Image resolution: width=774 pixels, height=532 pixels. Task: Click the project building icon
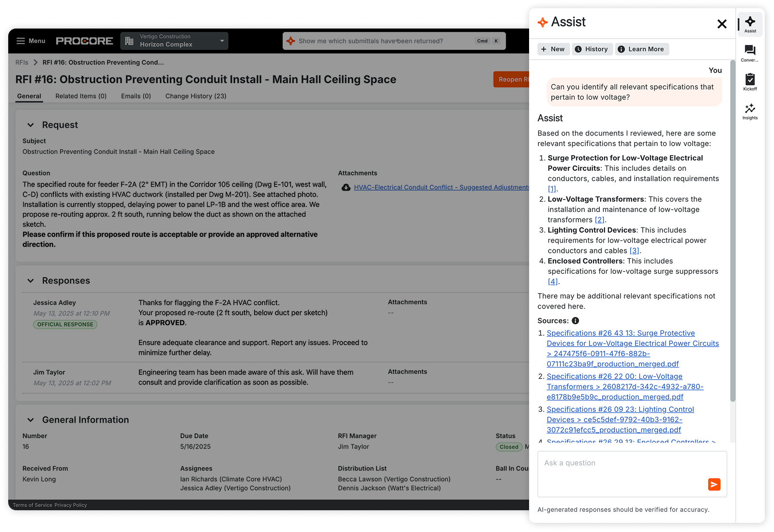[129, 41]
